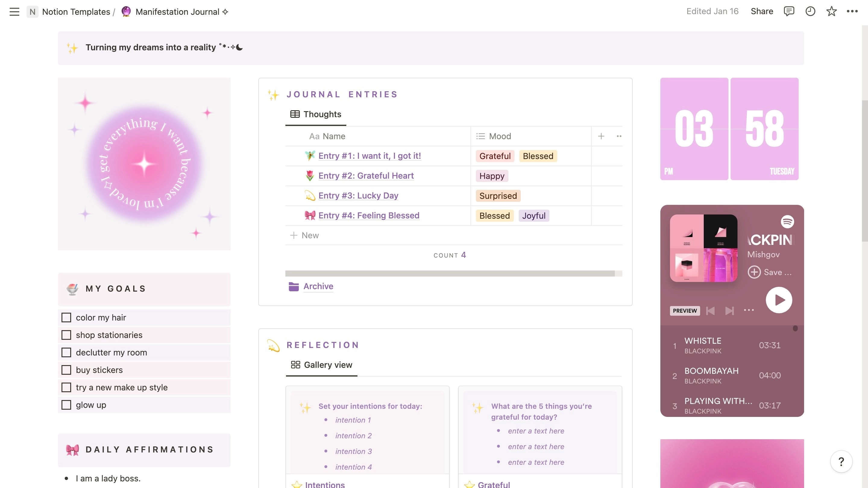
Task: Open the Intentions gallery card
Action: tap(367, 437)
